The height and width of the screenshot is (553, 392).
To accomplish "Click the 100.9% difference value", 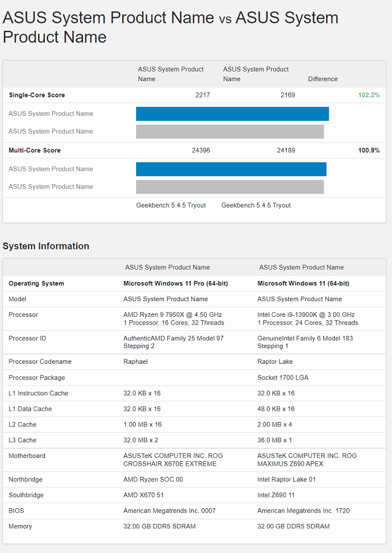I will tap(368, 151).
